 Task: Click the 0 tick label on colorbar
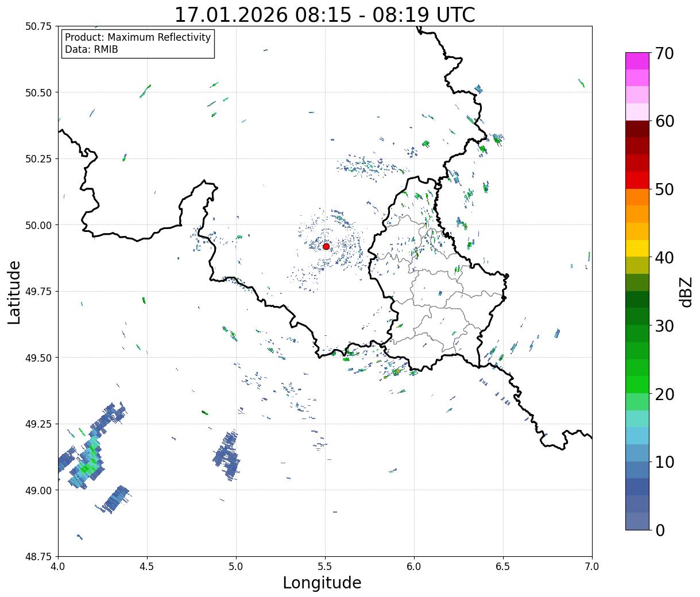click(659, 530)
